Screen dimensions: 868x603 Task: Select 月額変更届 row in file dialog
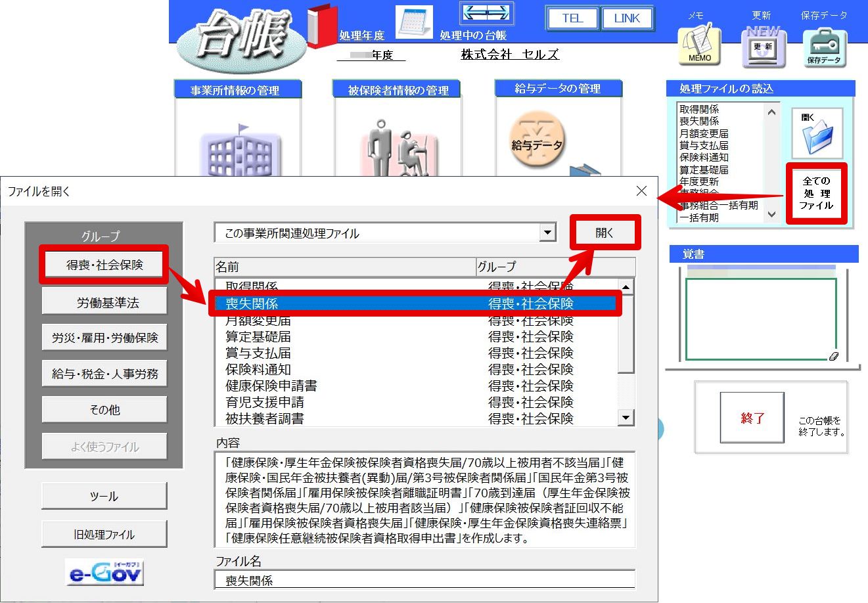pos(416,320)
